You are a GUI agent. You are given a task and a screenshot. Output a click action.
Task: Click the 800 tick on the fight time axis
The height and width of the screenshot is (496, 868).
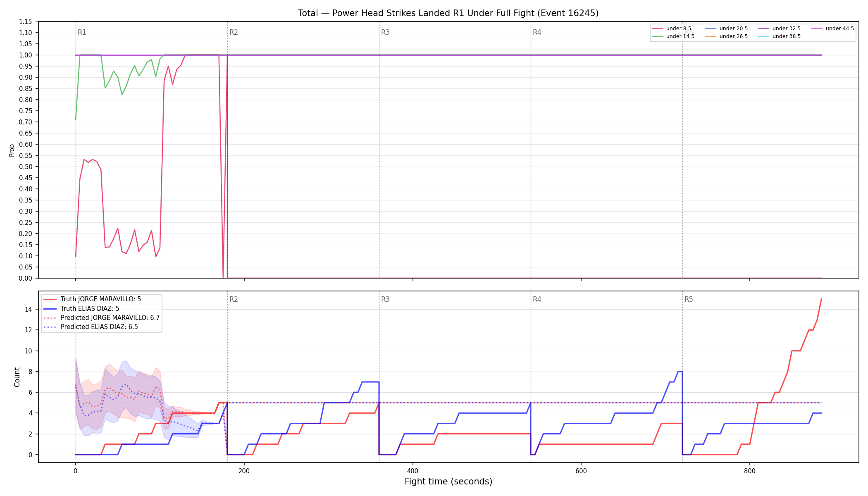750,470
